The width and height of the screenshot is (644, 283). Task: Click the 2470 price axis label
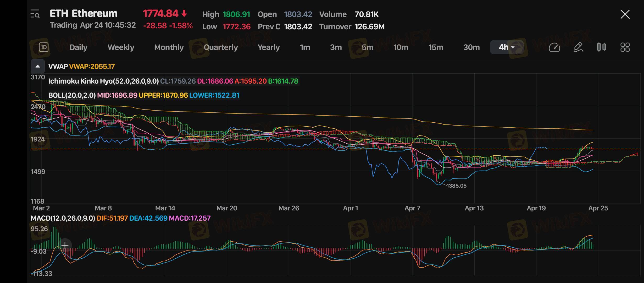click(38, 106)
